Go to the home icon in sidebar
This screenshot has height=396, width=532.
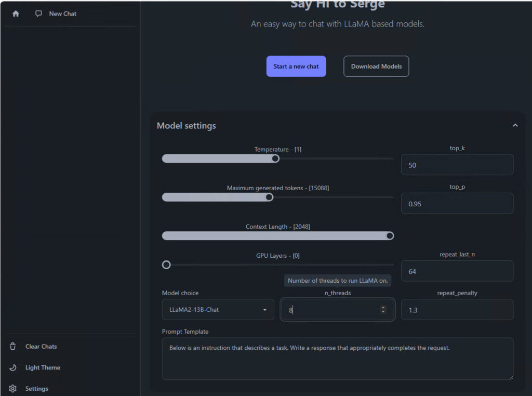(x=16, y=14)
